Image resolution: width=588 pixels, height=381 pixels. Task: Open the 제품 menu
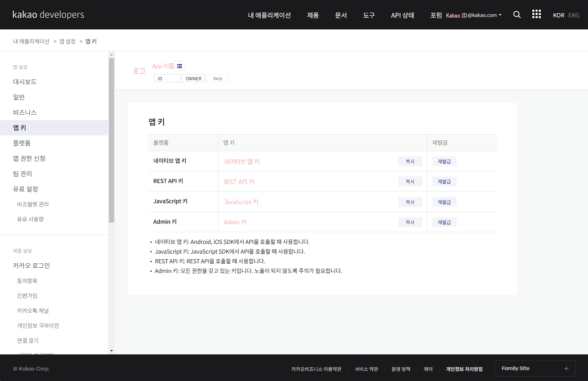click(x=313, y=15)
